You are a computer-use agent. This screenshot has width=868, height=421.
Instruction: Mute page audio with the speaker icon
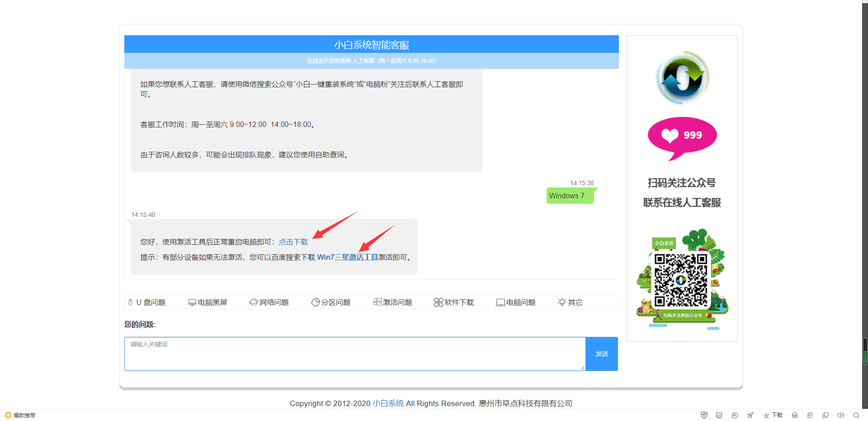840,415
